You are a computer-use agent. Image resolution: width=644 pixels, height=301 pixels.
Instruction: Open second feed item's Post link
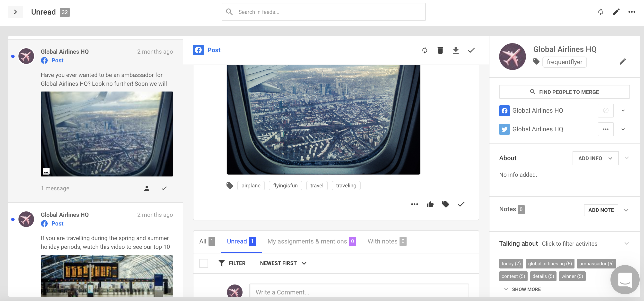coord(57,223)
